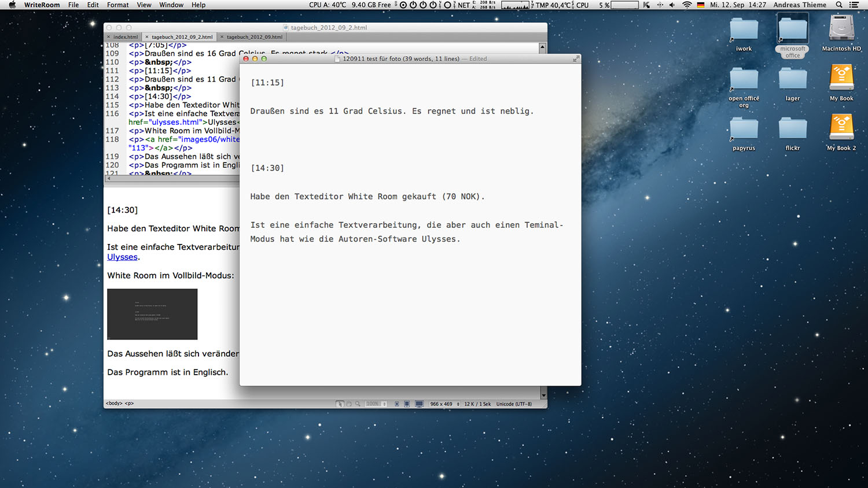Open the open office org folder
The width and height of the screenshot is (868, 488).
coord(744,87)
